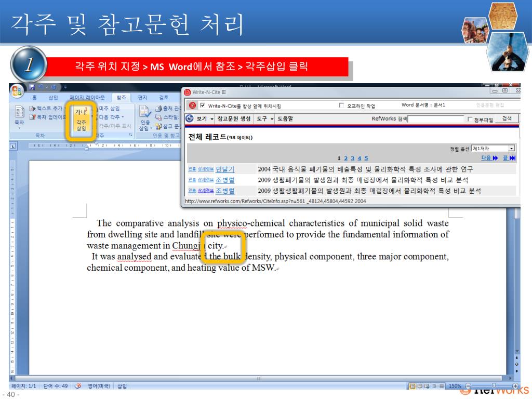Click 미주 삽입 in the ribbon
Image resolution: width=532 pixels, height=399 pixels.
(x=109, y=108)
